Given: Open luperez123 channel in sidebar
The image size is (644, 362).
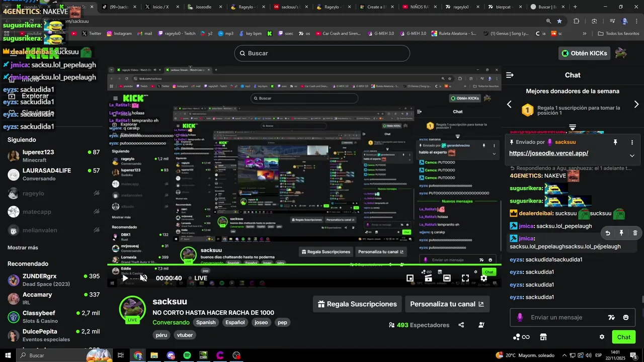Looking at the screenshot, I should click(x=53, y=155).
